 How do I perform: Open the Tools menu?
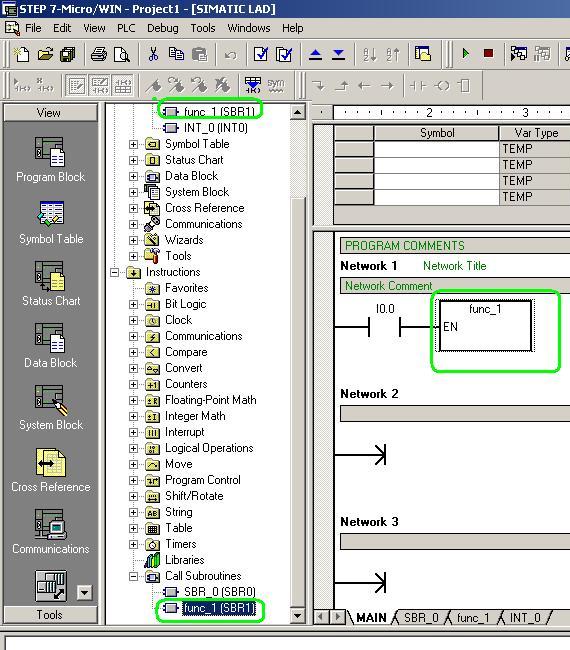click(x=203, y=28)
